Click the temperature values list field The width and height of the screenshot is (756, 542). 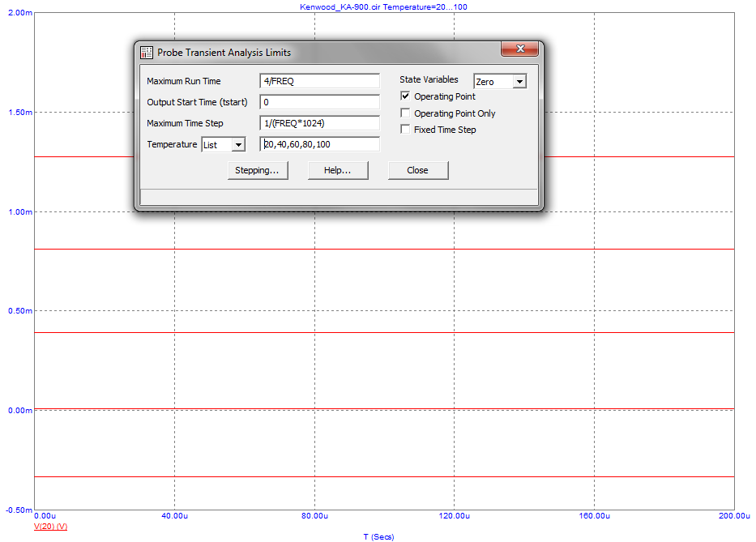(320, 144)
